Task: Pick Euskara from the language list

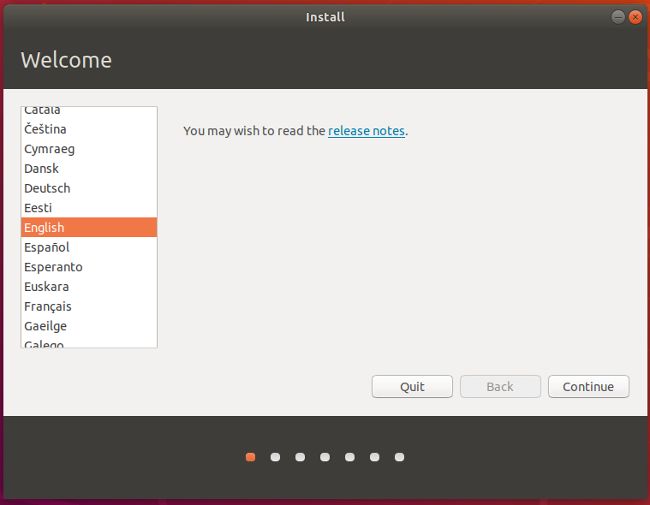Action: [x=89, y=286]
